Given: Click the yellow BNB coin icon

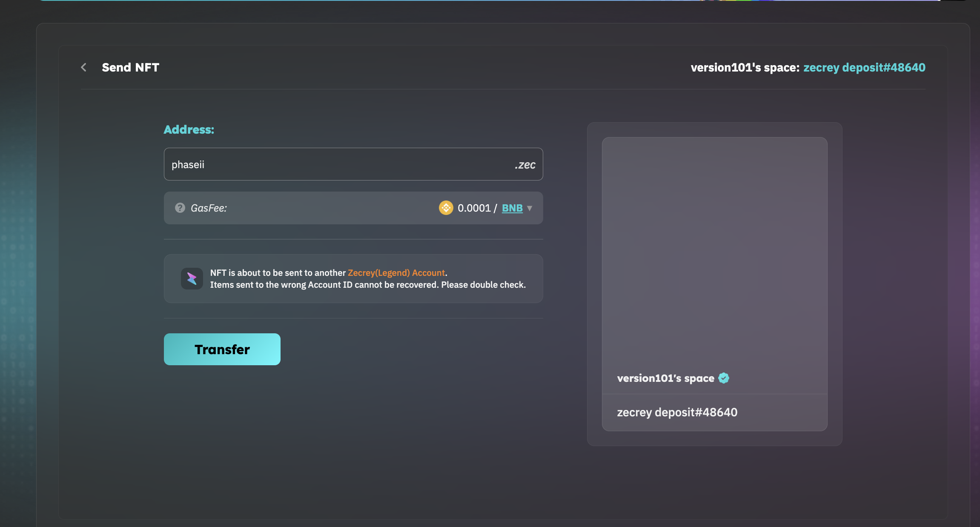Looking at the screenshot, I should pos(446,208).
